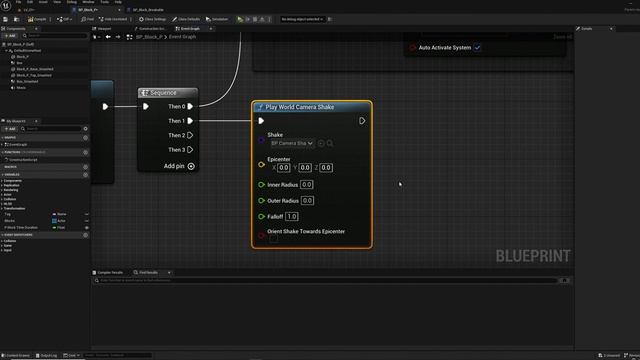Click the Falloff green input pin
Screen dimensions: 640x360
point(262,217)
